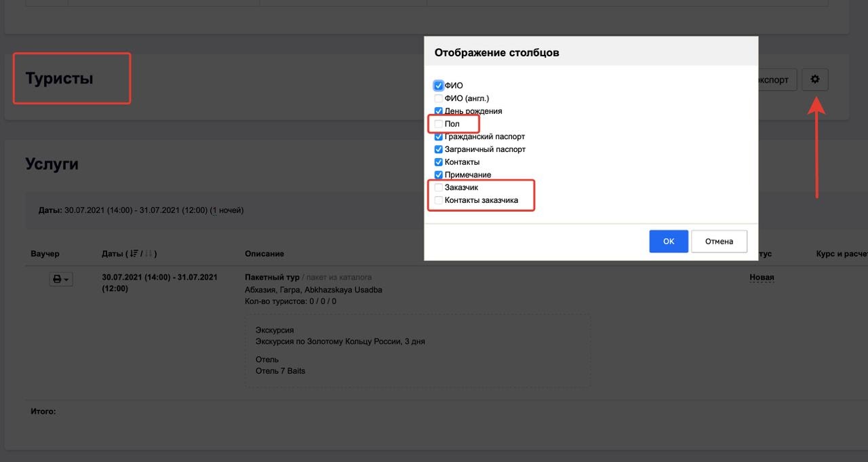Open the voucher print dropdown
Viewport: 868px width, 462px height.
pos(61,279)
